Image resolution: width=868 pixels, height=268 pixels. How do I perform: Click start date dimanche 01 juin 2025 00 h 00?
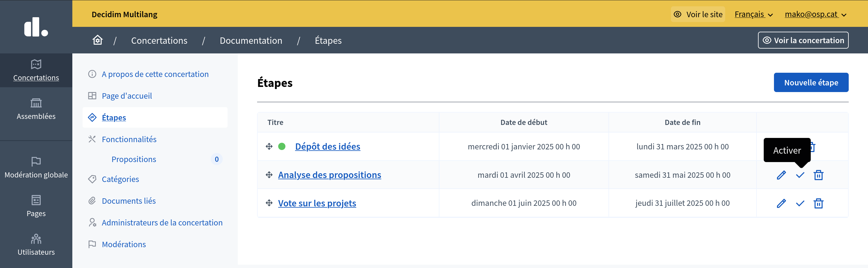click(524, 203)
